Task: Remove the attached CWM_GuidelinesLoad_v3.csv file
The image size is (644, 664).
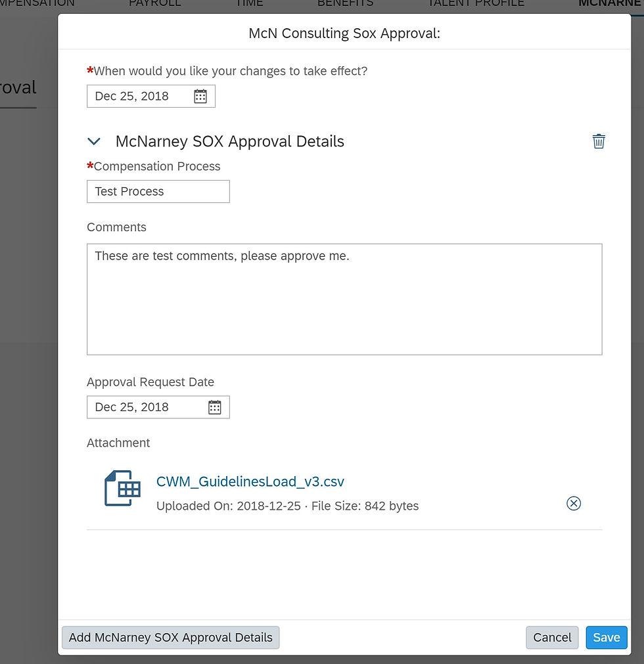Action: pyautogui.click(x=573, y=503)
